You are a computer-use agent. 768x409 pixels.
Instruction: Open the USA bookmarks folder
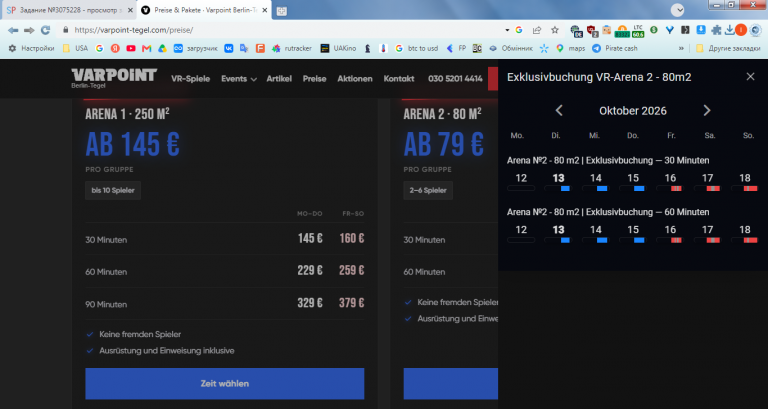coord(75,48)
